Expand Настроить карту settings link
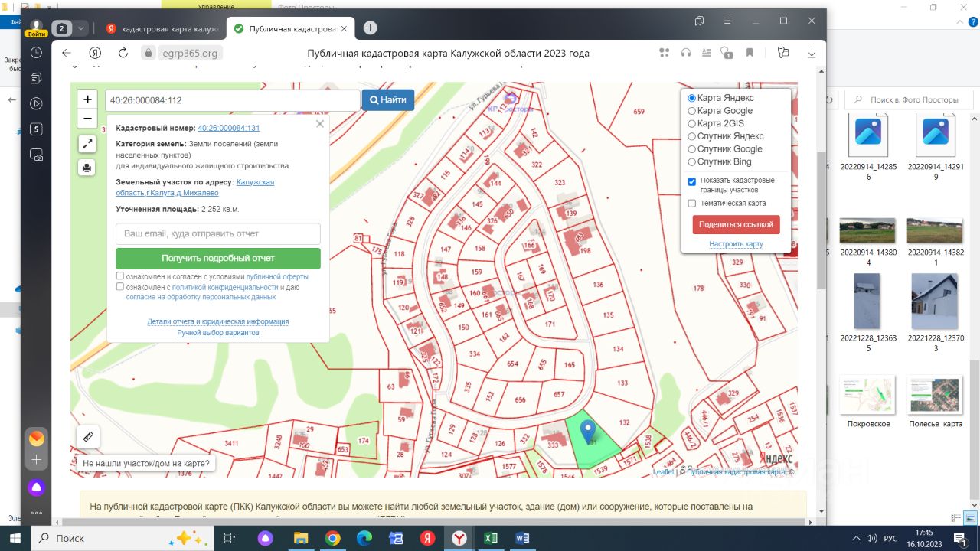The width and height of the screenshot is (980, 551). click(x=736, y=244)
